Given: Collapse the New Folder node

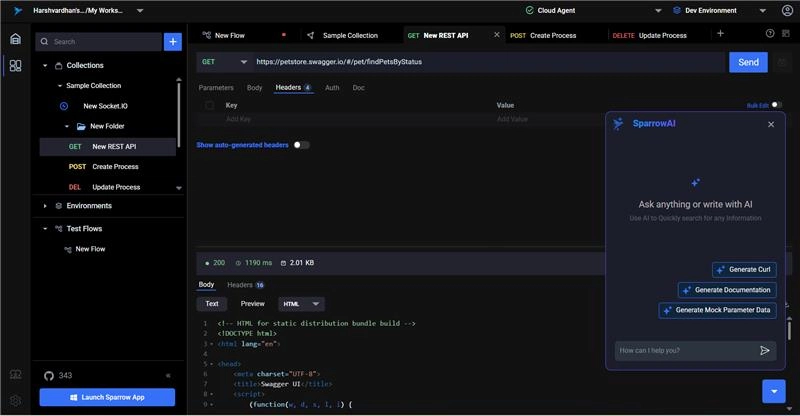Looking at the screenshot, I should (67, 126).
